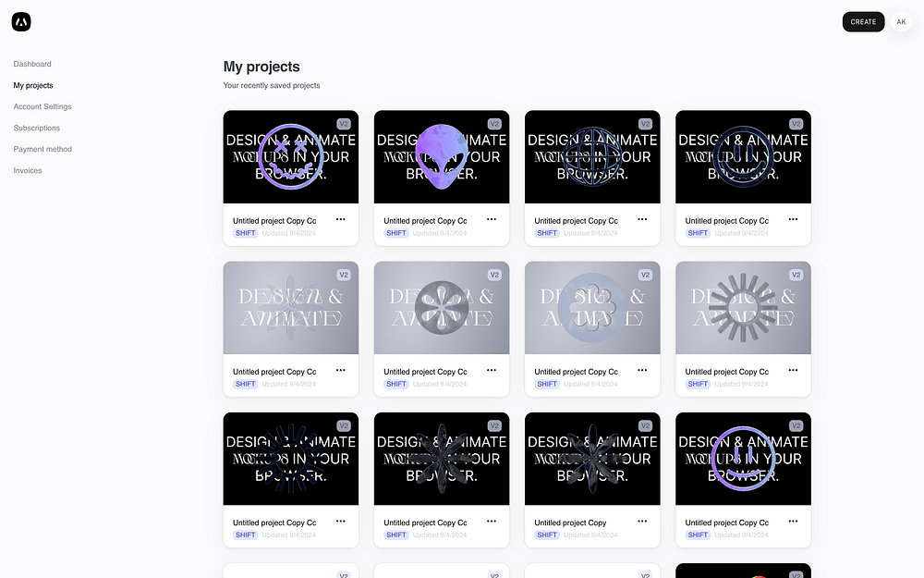The width and height of the screenshot is (924, 578).
Task: Click the app logo in top-left corner
Action: tap(21, 22)
